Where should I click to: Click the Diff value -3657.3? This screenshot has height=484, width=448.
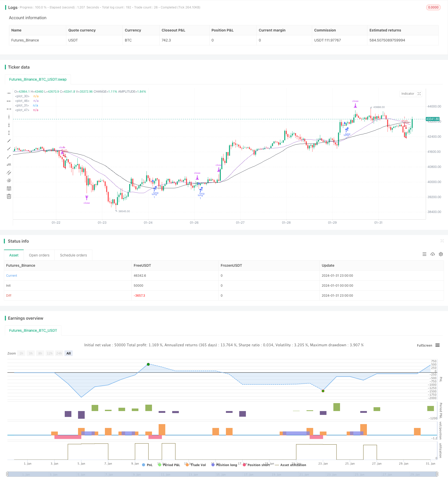coord(139,295)
